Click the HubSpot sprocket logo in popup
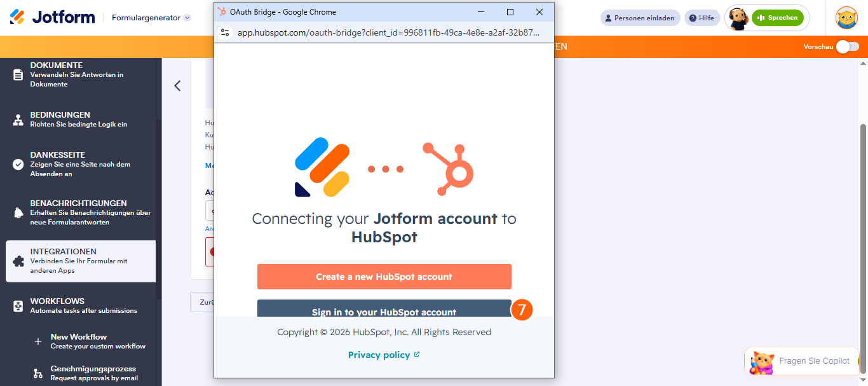This screenshot has width=868, height=386. [x=449, y=169]
